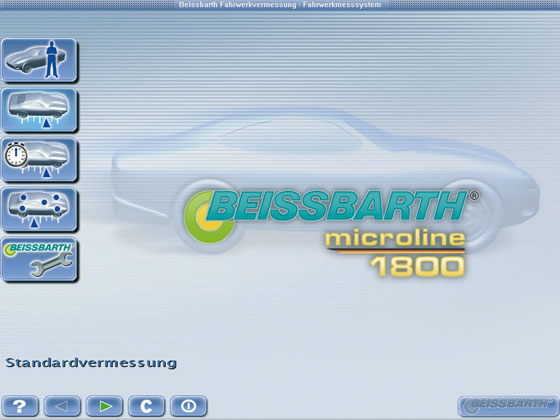
Task: Continue with the green forward arrow
Action: [x=104, y=406]
